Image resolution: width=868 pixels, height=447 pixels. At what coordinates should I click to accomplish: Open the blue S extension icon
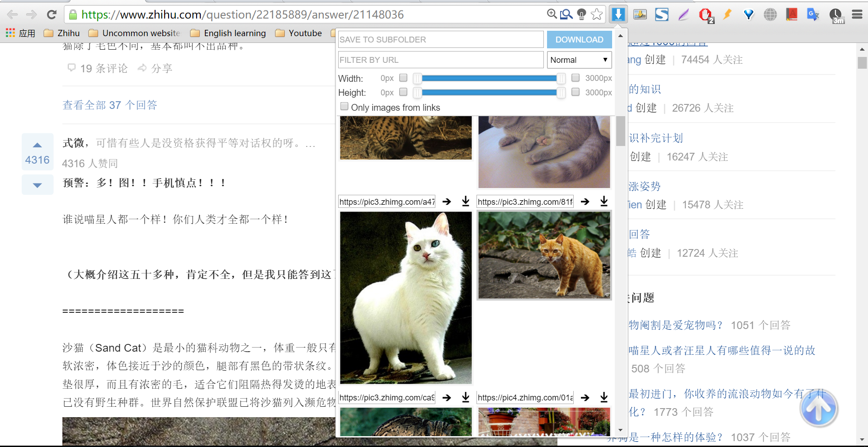pyautogui.click(x=661, y=14)
